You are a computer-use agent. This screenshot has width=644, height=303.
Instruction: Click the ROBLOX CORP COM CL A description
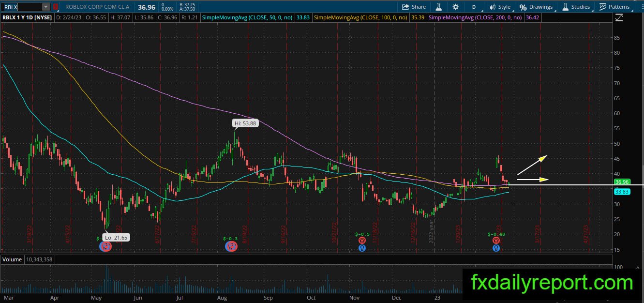[x=97, y=7]
